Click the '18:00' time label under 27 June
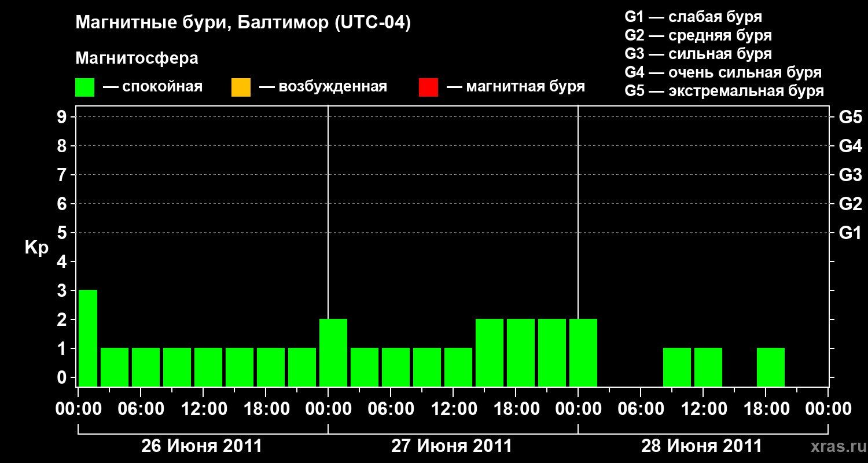 [x=517, y=409]
